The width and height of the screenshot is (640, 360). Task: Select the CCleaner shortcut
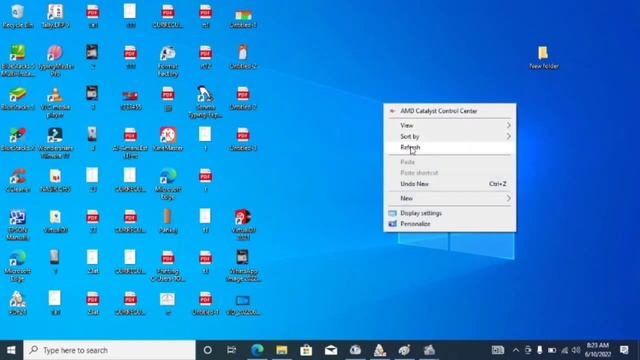(18, 181)
